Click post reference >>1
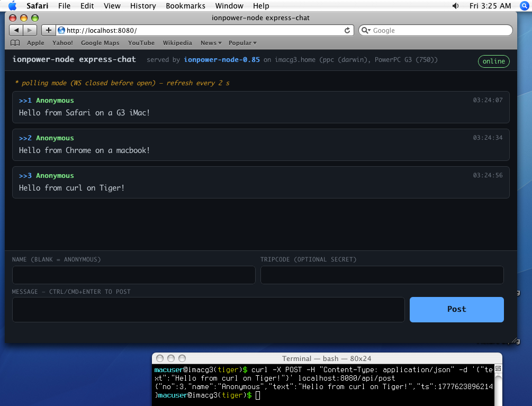The width and height of the screenshot is (532, 406). pos(25,101)
